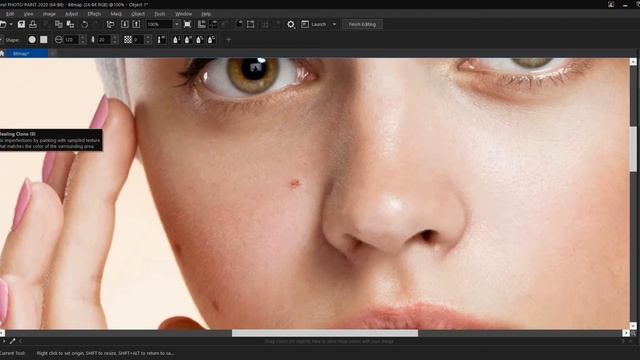Open the Window menu

(183, 14)
